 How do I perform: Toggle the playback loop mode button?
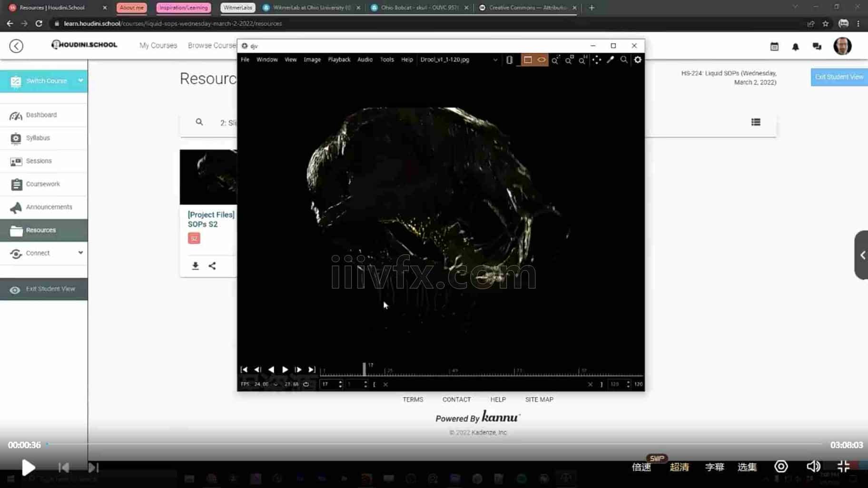tap(306, 384)
